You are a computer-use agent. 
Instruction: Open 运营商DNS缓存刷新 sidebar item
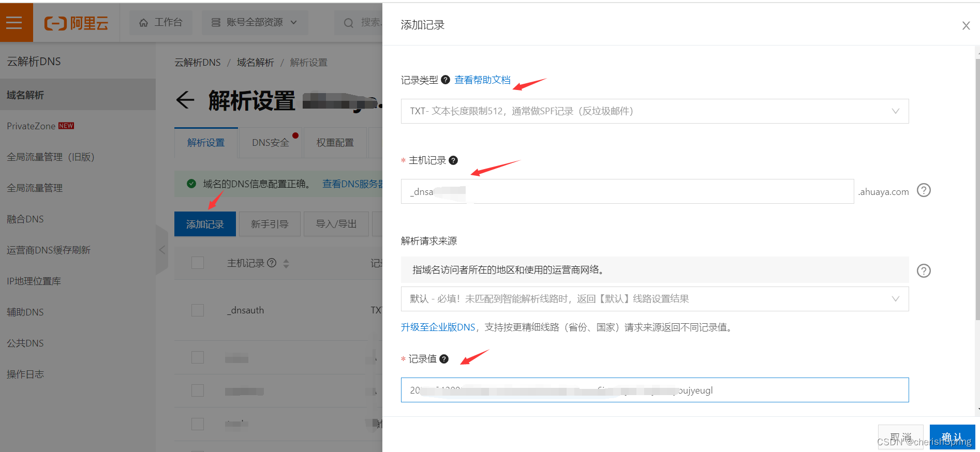coord(78,250)
